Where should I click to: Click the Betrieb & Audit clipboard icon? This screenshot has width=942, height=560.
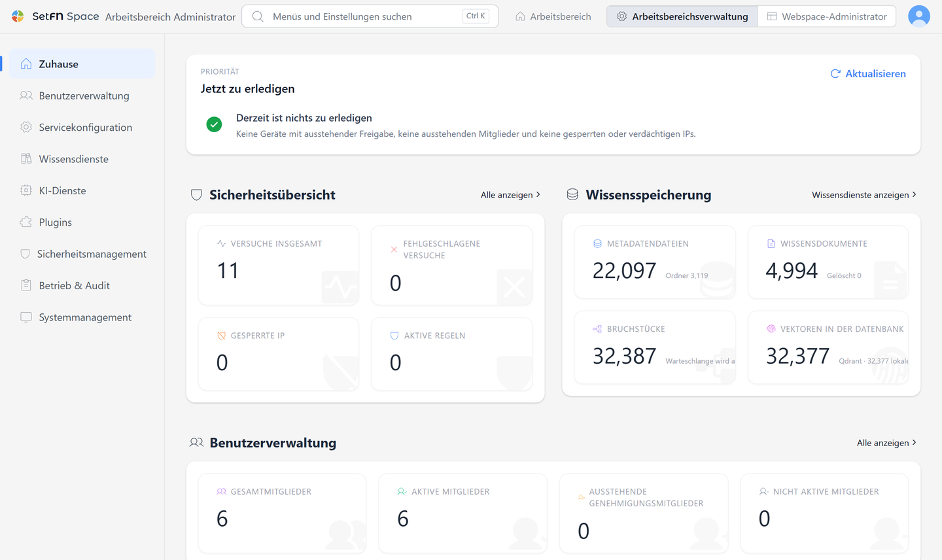pos(26,285)
